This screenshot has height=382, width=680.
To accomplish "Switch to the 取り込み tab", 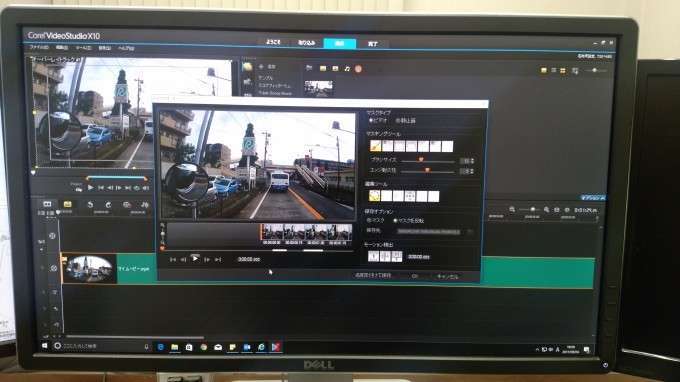I will (306, 43).
